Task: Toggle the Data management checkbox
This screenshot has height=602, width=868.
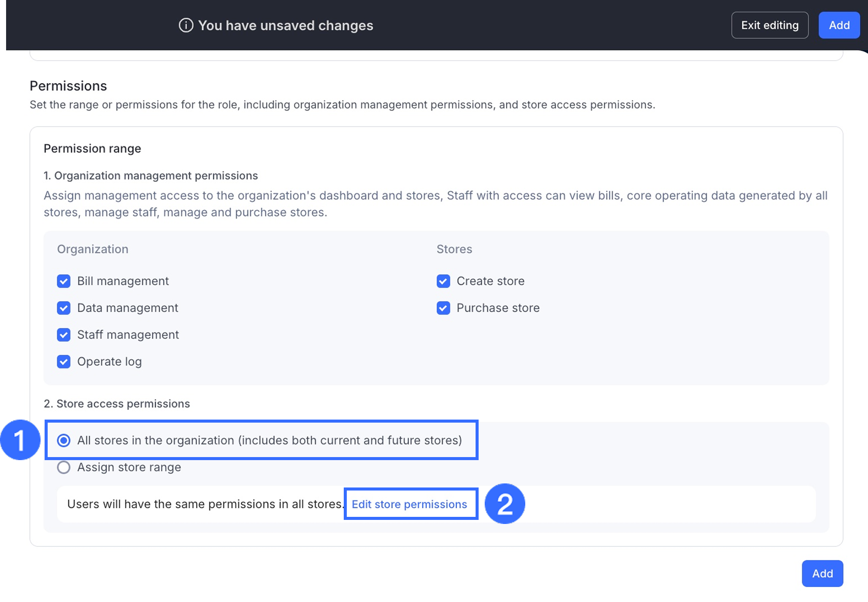Action: pyautogui.click(x=64, y=308)
